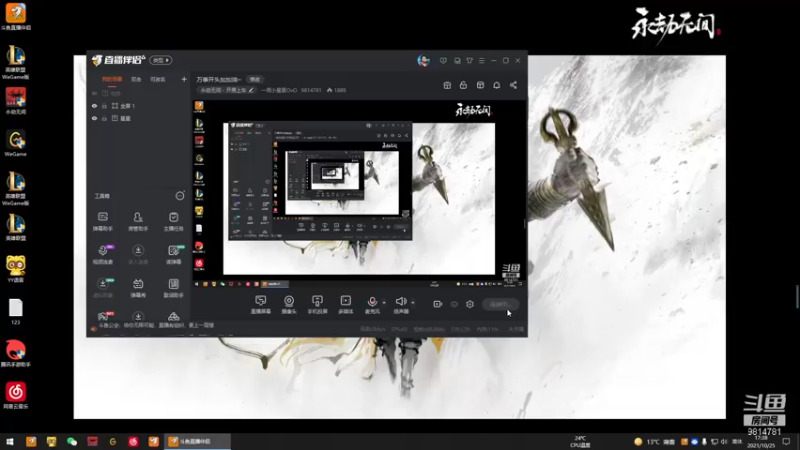Add 多媒体 multimedia source
The width and height of the screenshot is (800, 450).
345,305
